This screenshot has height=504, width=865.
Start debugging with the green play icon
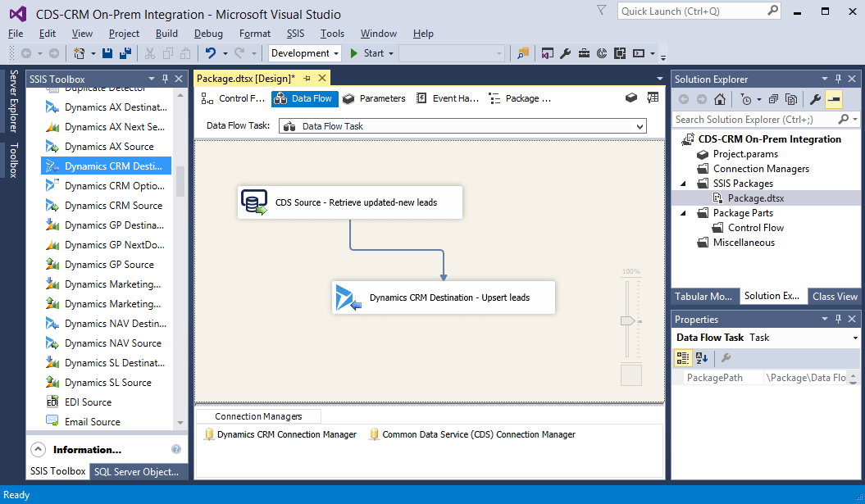coord(353,53)
